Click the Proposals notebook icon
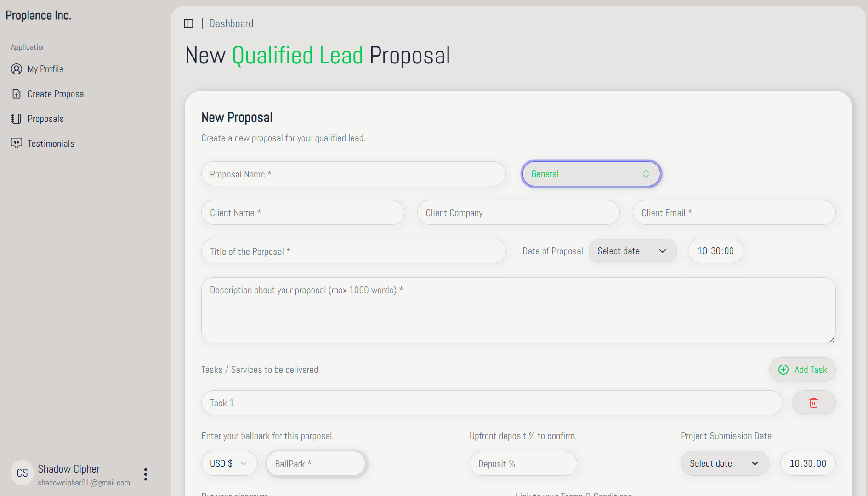This screenshot has height=496, width=868. point(17,119)
